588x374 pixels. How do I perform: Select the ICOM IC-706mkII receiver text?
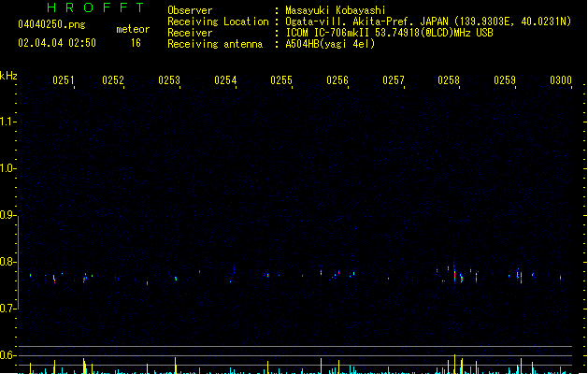click(389, 33)
